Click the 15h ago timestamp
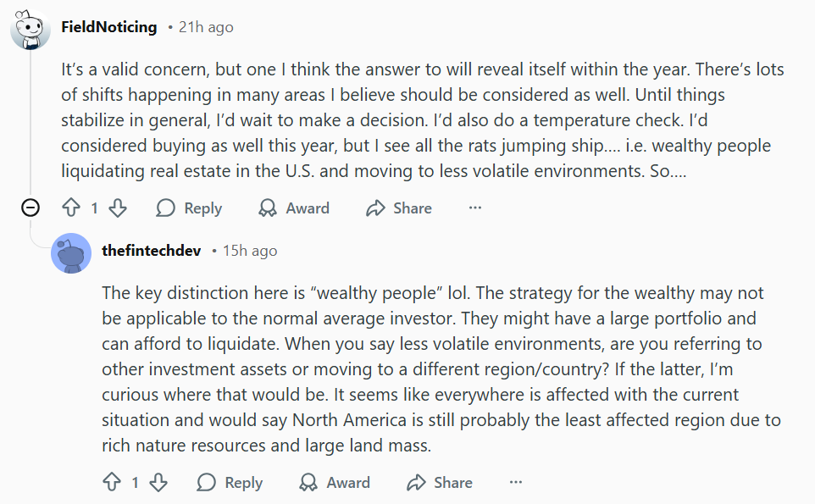The height and width of the screenshot is (504, 815). point(249,251)
